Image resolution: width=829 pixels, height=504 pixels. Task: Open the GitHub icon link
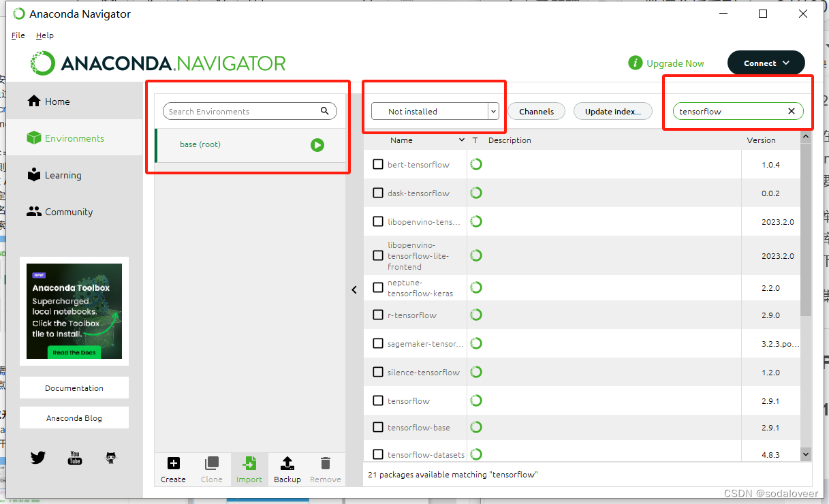111,458
